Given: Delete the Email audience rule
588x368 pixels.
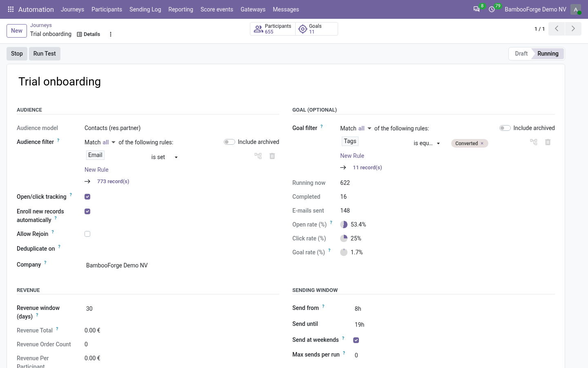Looking at the screenshot, I should (x=272, y=156).
